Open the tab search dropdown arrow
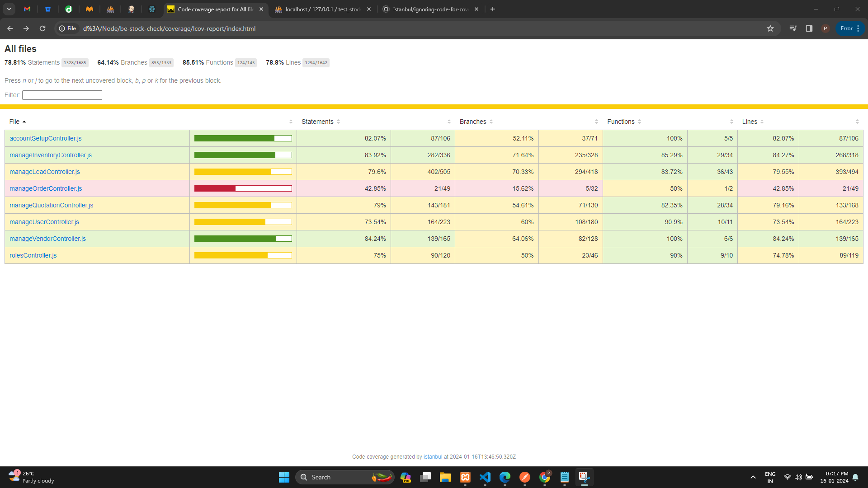868x488 pixels. [x=9, y=9]
